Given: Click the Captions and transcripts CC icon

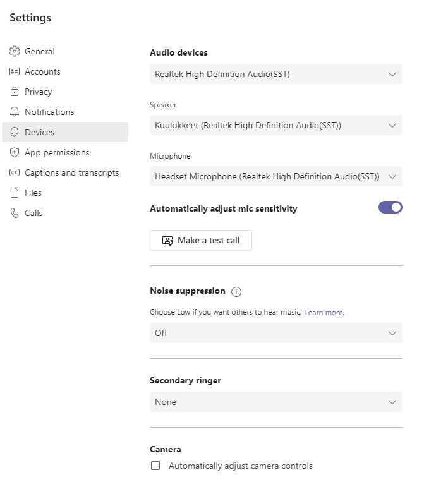Looking at the screenshot, I should pos(15,172).
